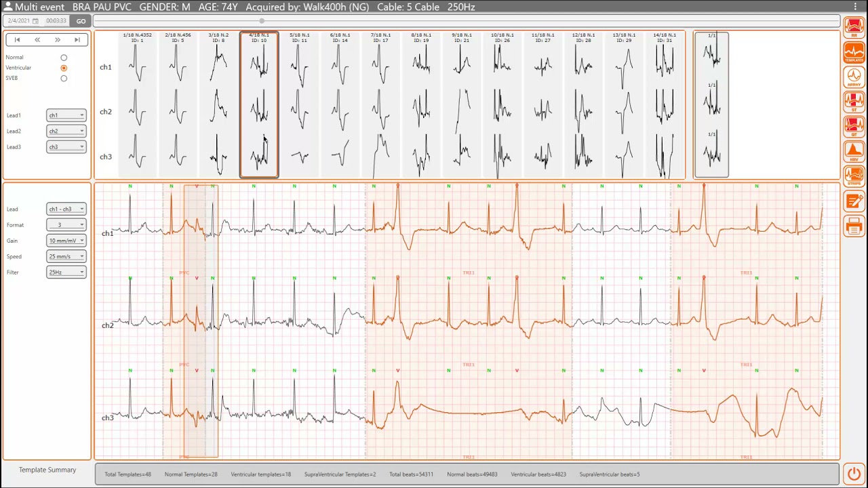Viewport: 868px width, 488px height.
Task: Open the report edit pencil icon
Action: click(x=854, y=201)
